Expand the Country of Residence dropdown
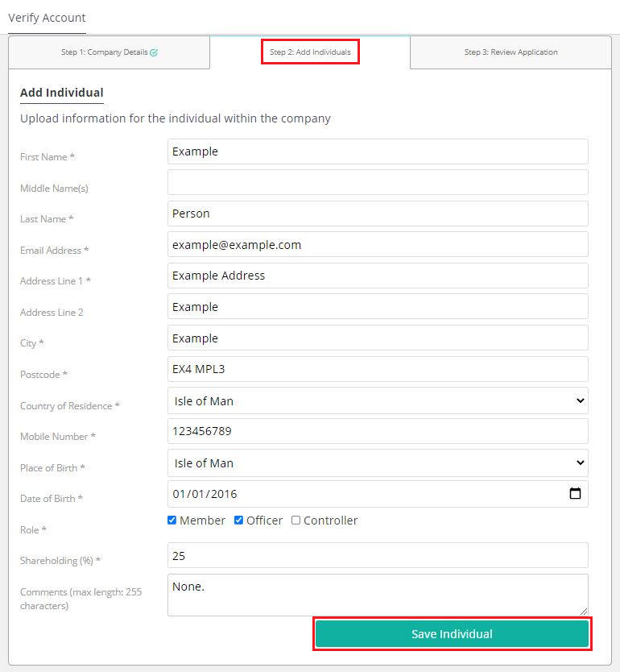 click(x=378, y=400)
